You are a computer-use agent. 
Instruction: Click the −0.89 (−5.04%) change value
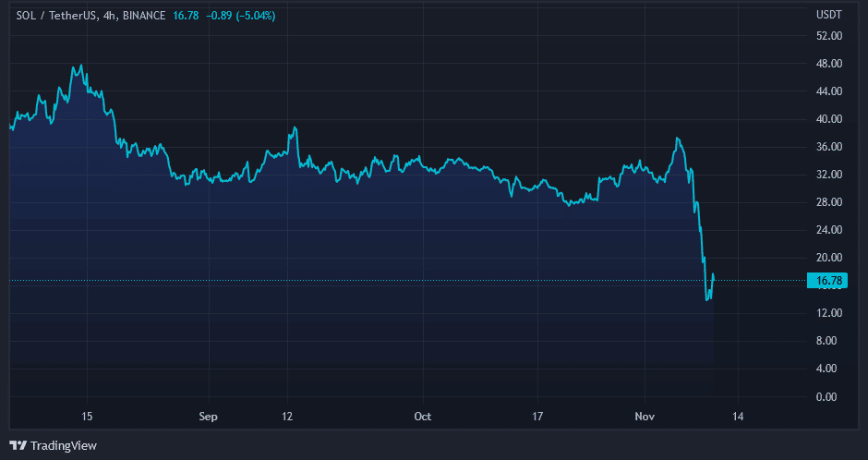[x=241, y=16]
